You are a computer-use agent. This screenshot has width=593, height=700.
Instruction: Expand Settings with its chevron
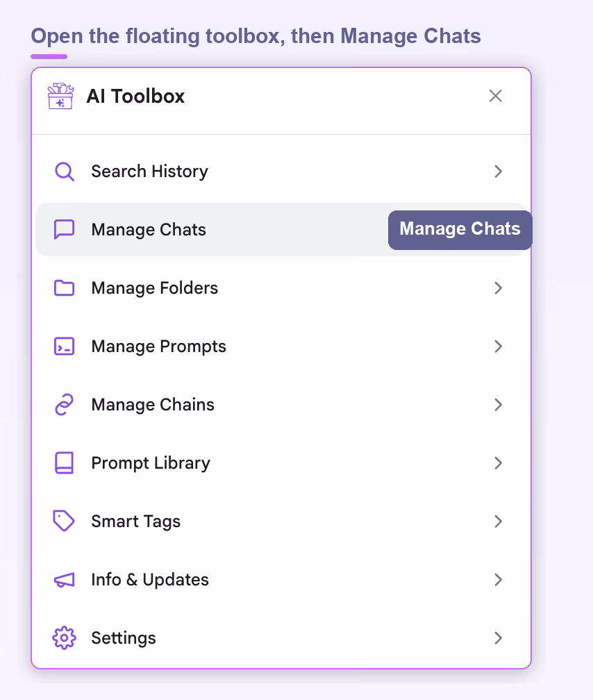coord(499,638)
